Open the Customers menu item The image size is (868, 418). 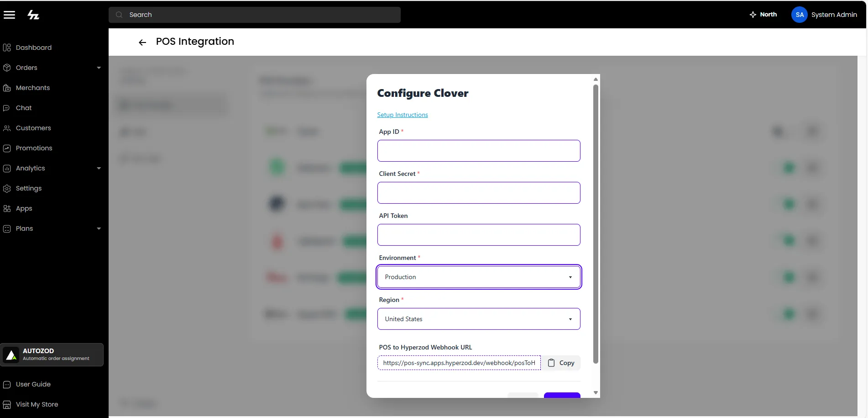click(x=33, y=128)
